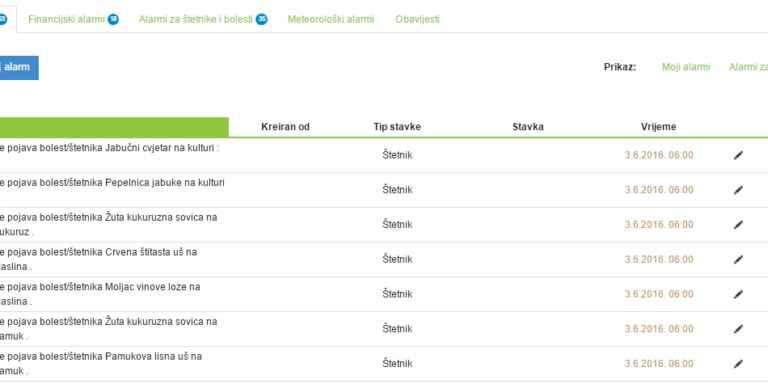The height and width of the screenshot is (384, 768).
Task: Sort by Stavka column header
Action: pos(528,127)
